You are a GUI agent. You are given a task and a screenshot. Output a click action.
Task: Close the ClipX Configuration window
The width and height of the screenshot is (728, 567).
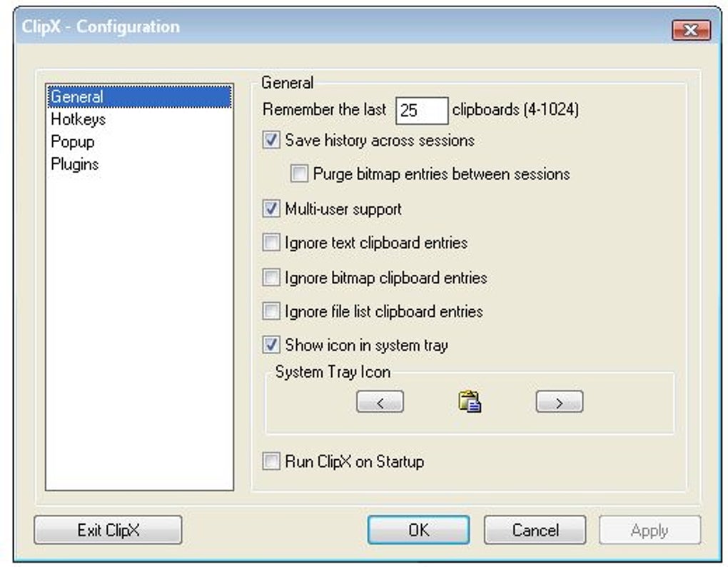[690, 30]
